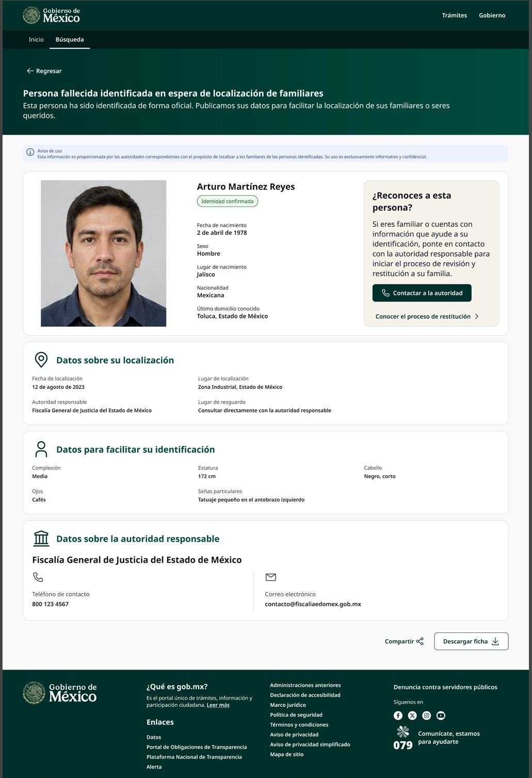Open Términos y condiciones link

click(x=299, y=724)
